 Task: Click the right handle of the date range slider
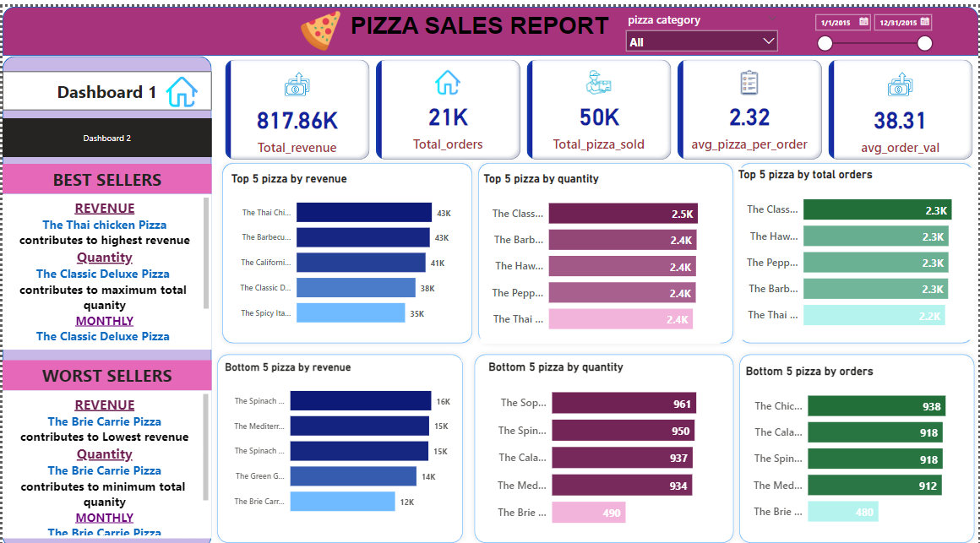point(925,42)
